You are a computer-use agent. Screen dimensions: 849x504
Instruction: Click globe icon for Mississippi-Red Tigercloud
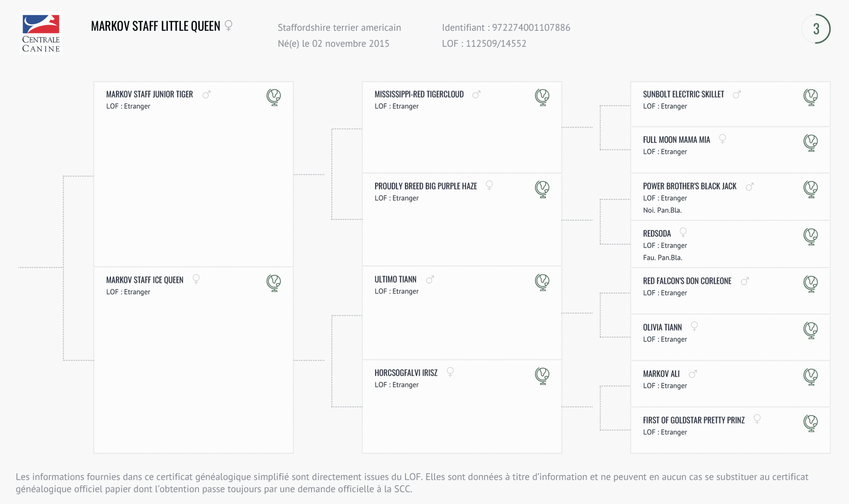pos(542,97)
